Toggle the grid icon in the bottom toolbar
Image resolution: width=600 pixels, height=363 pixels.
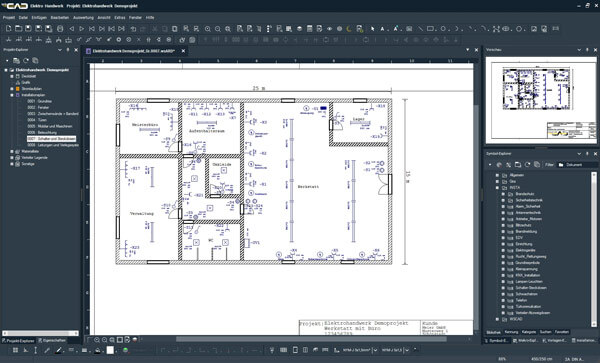coord(15,350)
